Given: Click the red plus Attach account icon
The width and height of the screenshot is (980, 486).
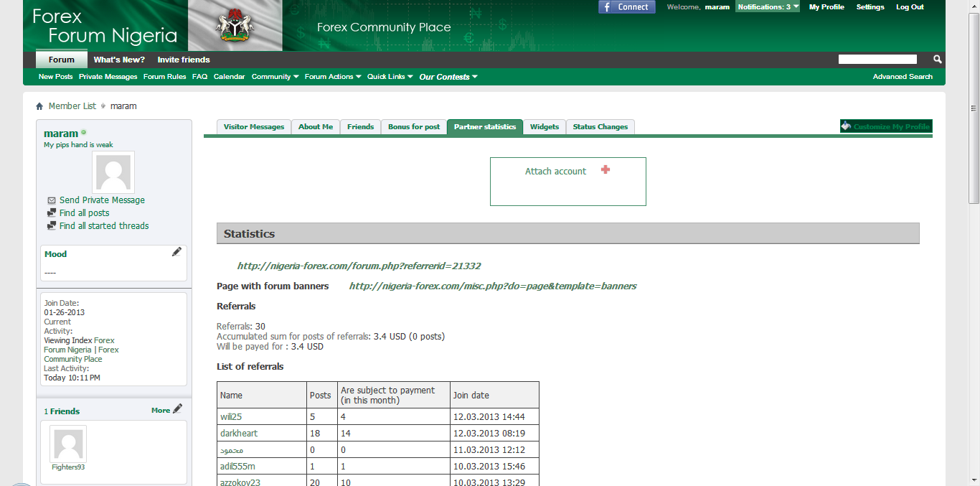Looking at the screenshot, I should point(606,170).
